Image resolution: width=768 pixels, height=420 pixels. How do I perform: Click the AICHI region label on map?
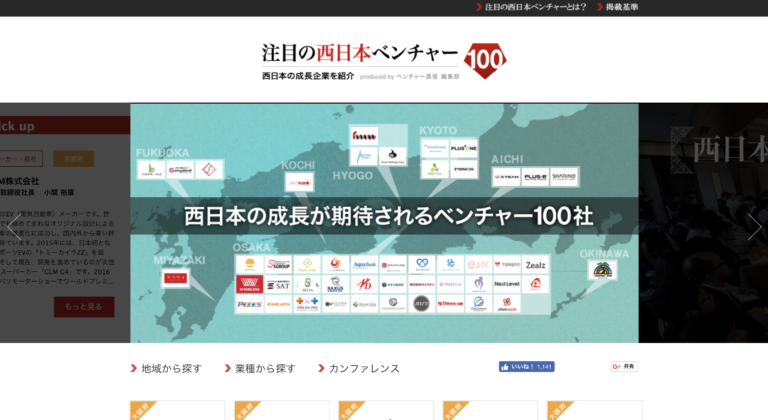(507, 159)
